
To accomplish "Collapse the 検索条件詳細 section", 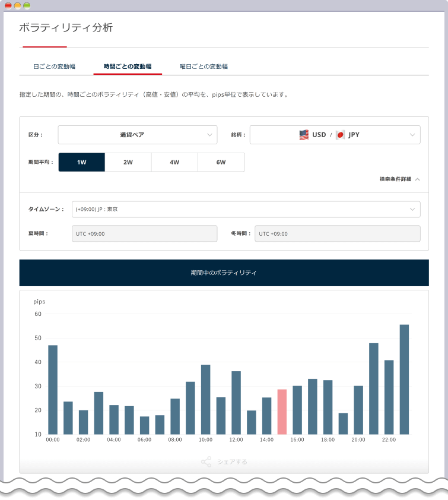I will (x=400, y=179).
